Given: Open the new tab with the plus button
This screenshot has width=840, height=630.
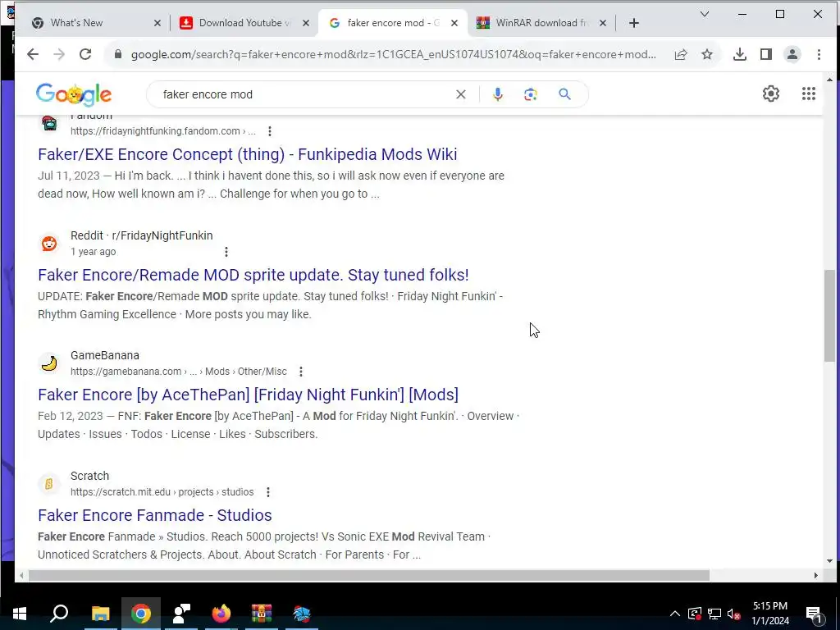Looking at the screenshot, I should [x=634, y=23].
